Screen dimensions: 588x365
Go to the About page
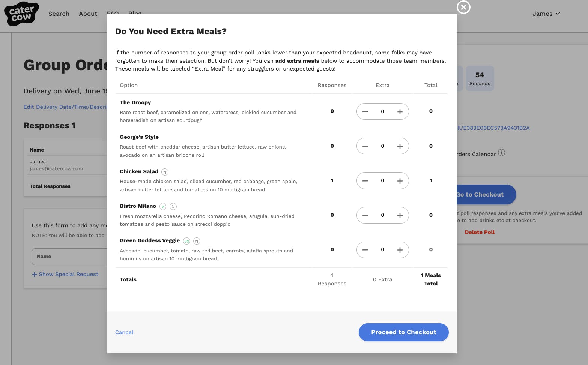[88, 14]
